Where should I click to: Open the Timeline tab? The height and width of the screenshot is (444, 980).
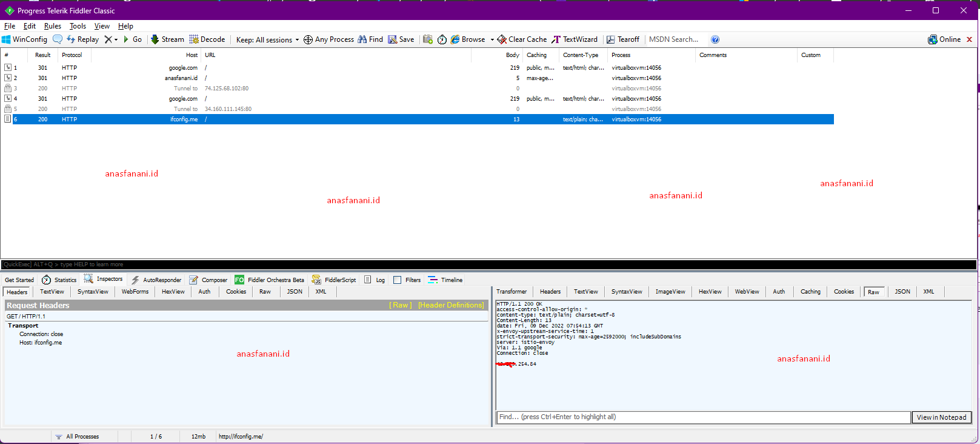pyautogui.click(x=445, y=280)
